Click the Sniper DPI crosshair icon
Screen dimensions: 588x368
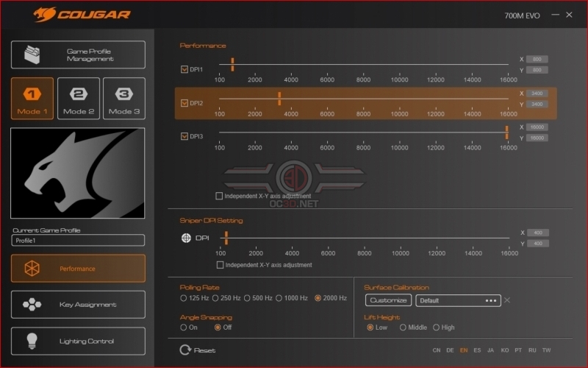pos(187,238)
